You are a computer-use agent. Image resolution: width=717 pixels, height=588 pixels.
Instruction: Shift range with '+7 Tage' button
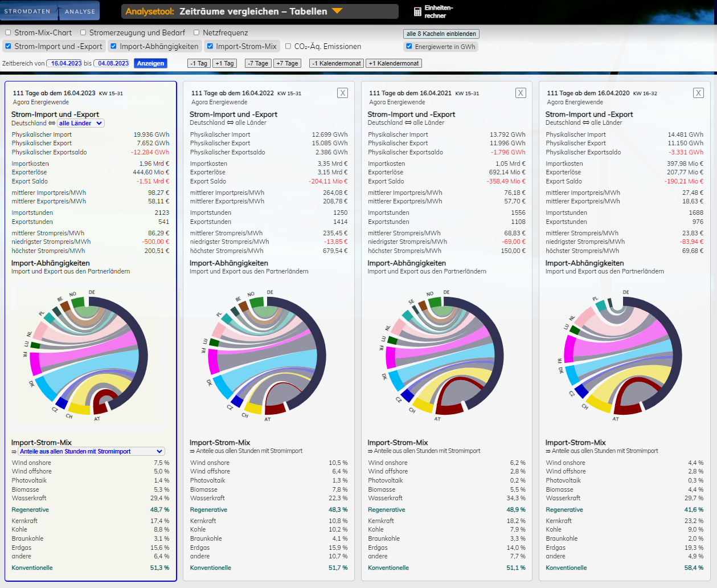pyautogui.click(x=287, y=63)
